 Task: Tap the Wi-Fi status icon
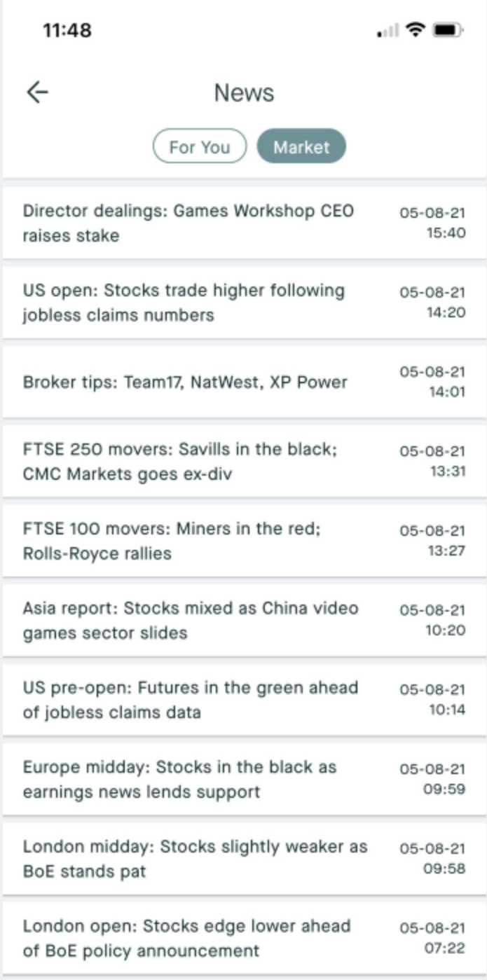[416, 30]
